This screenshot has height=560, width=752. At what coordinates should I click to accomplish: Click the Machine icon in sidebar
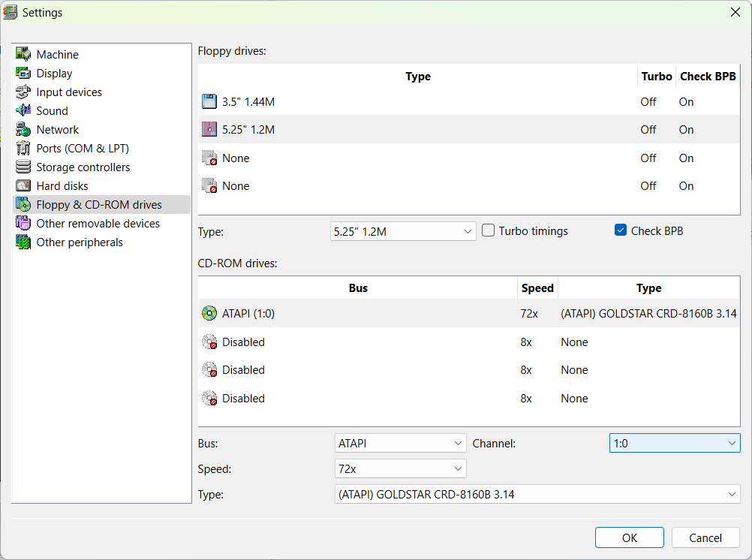pyautogui.click(x=23, y=55)
